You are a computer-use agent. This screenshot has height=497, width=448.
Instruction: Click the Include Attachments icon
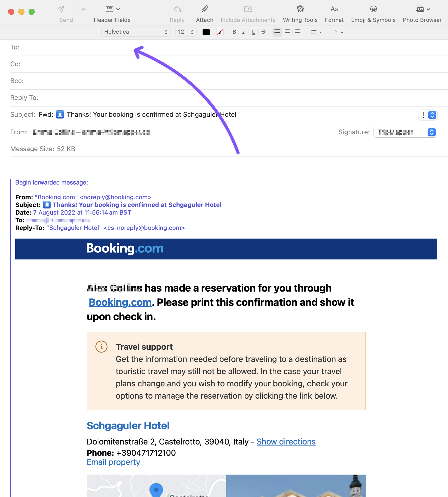[x=248, y=9]
